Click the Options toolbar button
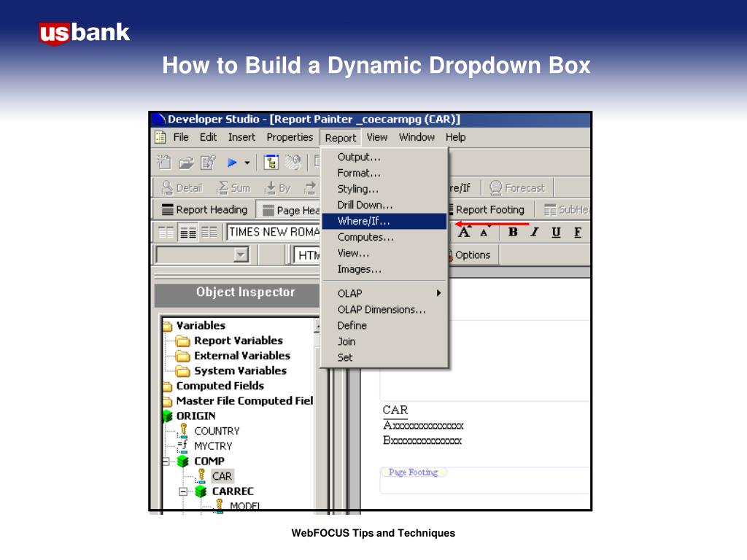This screenshot has width=747, height=560. click(469, 254)
